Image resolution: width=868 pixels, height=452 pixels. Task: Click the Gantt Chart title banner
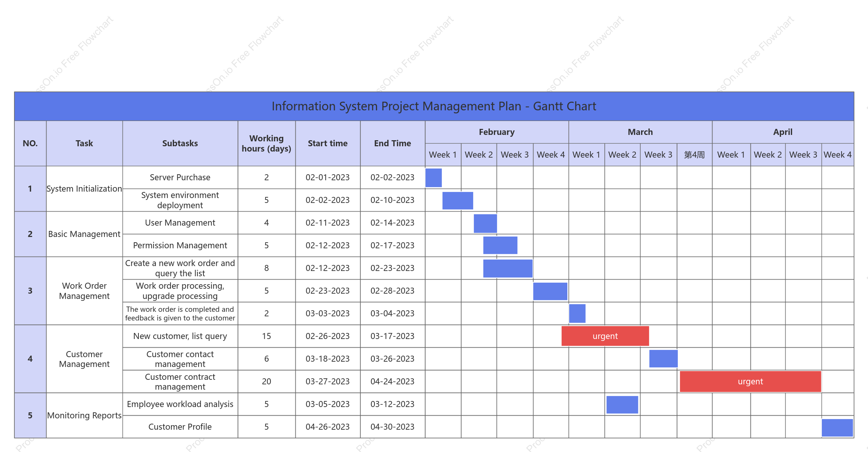pyautogui.click(x=434, y=106)
